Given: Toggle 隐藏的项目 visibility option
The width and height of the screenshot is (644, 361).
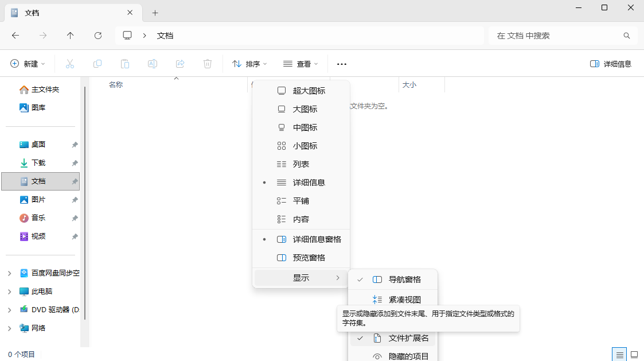Looking at the screenshot, I should coord(393,355).
